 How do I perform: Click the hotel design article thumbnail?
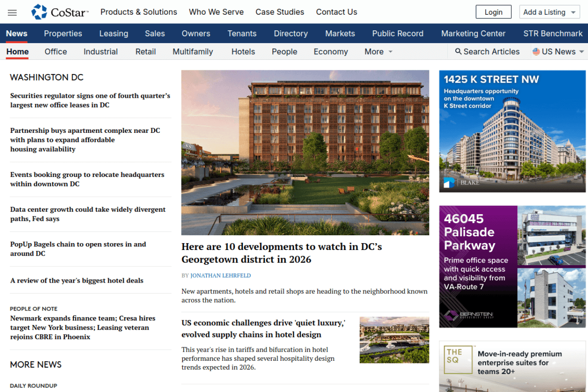[x=394, y=340]
